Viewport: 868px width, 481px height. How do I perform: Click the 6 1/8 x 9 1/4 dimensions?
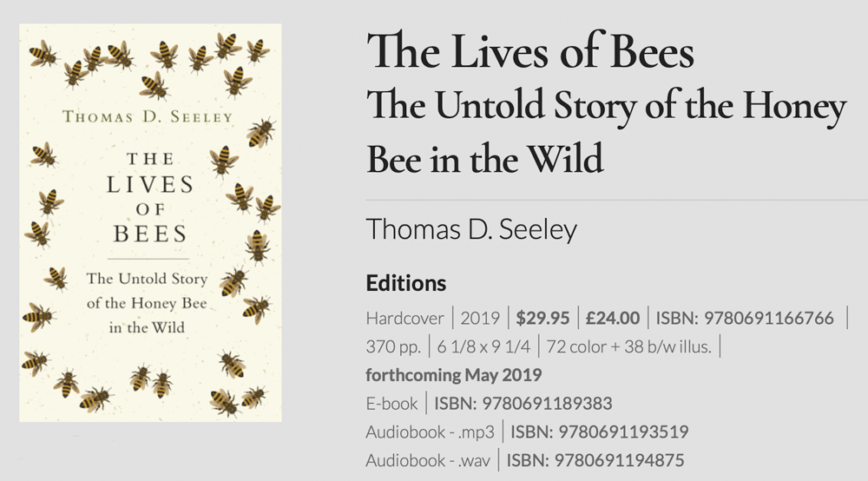pos(483,346)
